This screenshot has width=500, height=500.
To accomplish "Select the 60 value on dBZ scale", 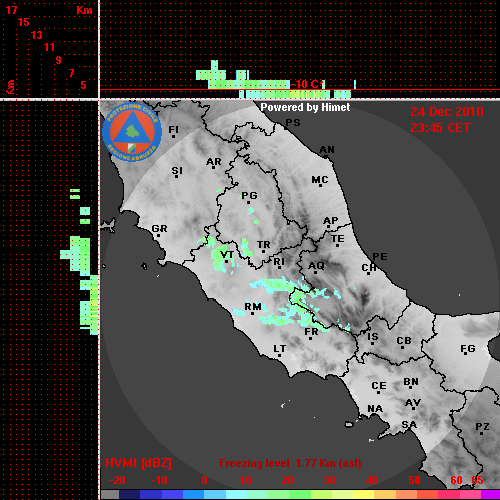I will coord(456,480).
